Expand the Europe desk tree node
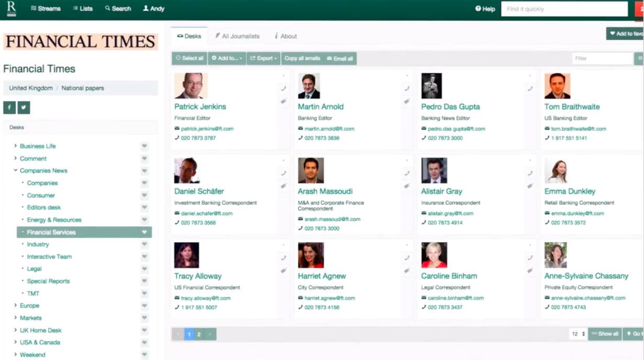This screenshot has height=360, width=644. [15, 306]
